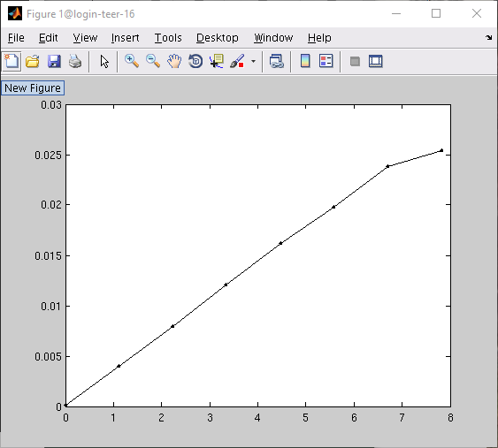Show plot tools and dock figure
This screenshot has height=448, width=498.
click(375, 61)
